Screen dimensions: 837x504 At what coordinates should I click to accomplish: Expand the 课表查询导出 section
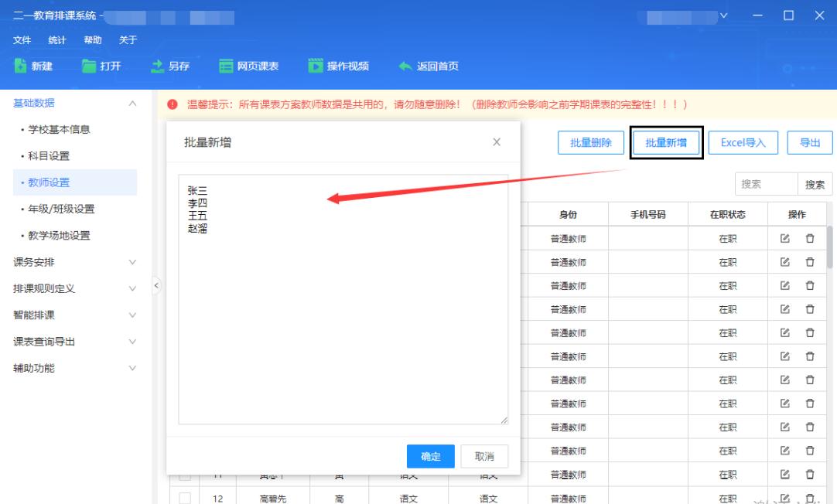coord(132,342)
